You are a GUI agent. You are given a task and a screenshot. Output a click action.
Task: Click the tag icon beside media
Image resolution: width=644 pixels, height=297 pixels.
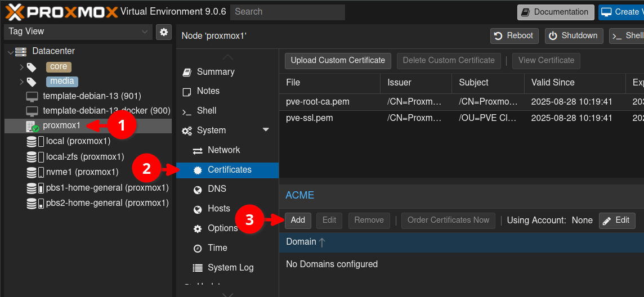tap(31, 82)
